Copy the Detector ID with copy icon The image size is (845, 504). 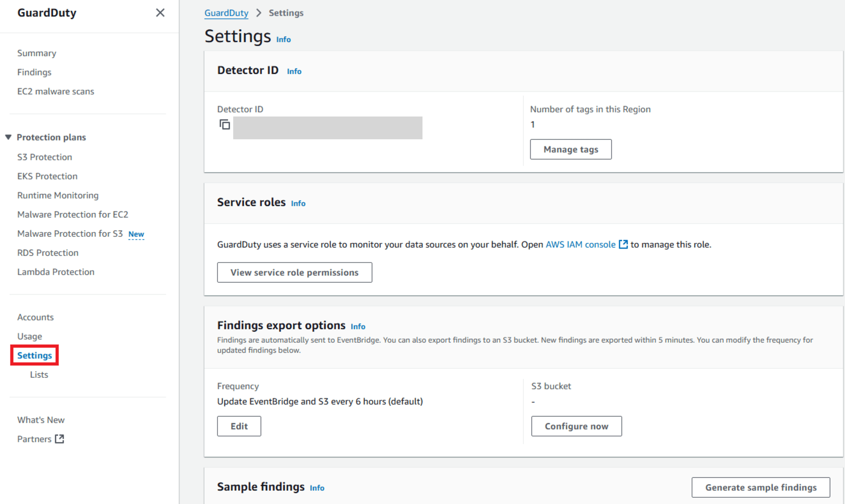pyautogui.click(x=224, y=125)
